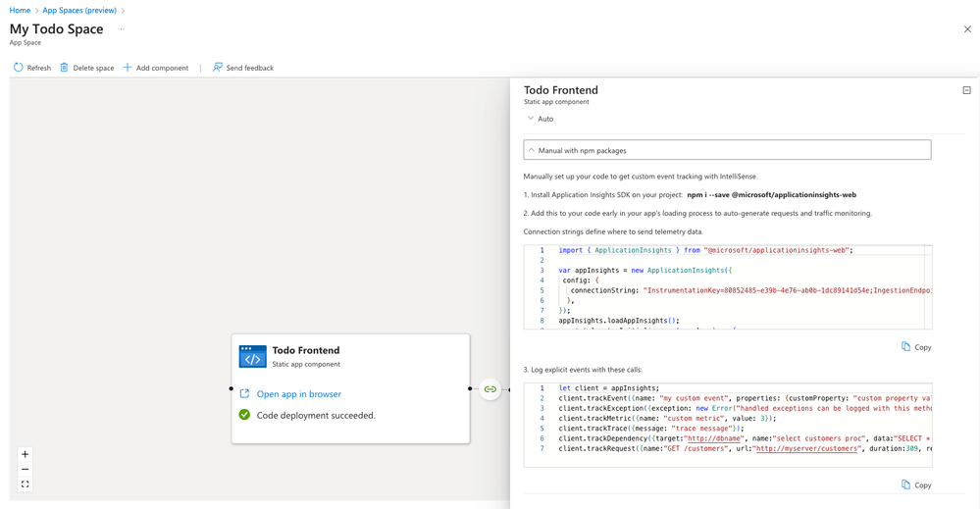This screenshot has width=980, height=509.
Task: Click the Send feedback icon
Action: tap(218, 68)
